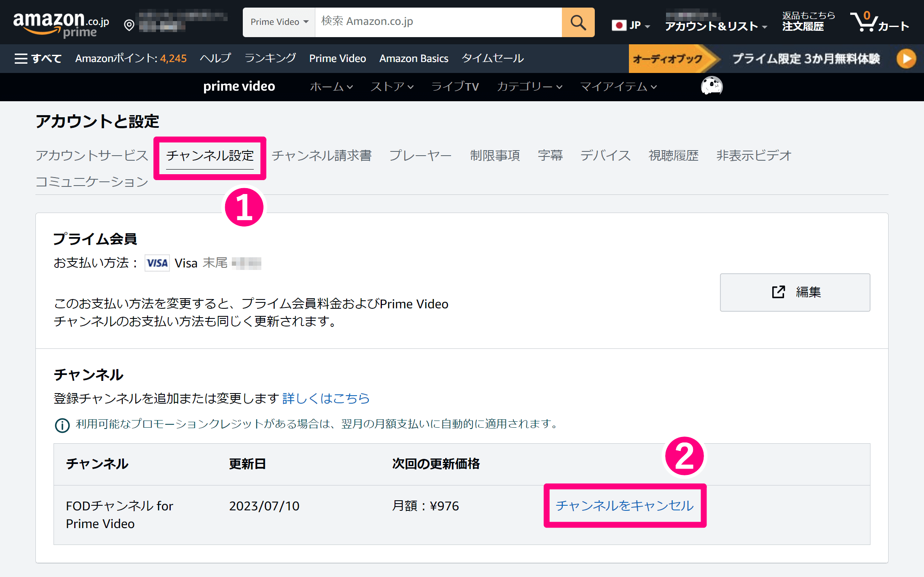Select 月額:¥976 price cell
Screen dimensions: 924x577
pyautogui.click(x=425, y=506)
